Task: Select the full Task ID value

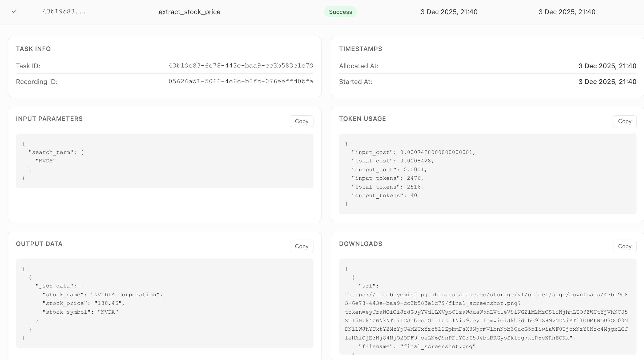Action: pos(241,66)
